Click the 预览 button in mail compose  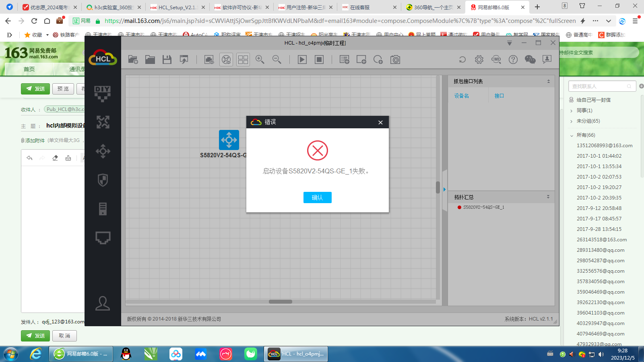(x=63, y=89)
